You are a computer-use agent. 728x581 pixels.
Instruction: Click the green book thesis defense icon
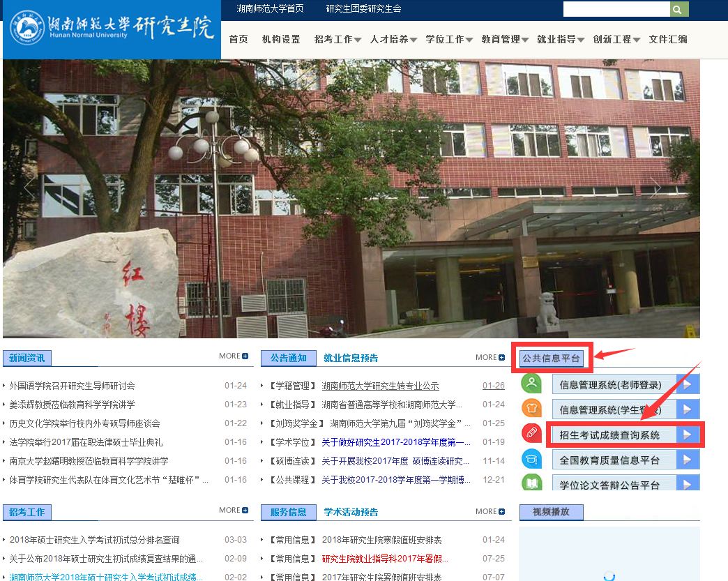tap(531, 482)
